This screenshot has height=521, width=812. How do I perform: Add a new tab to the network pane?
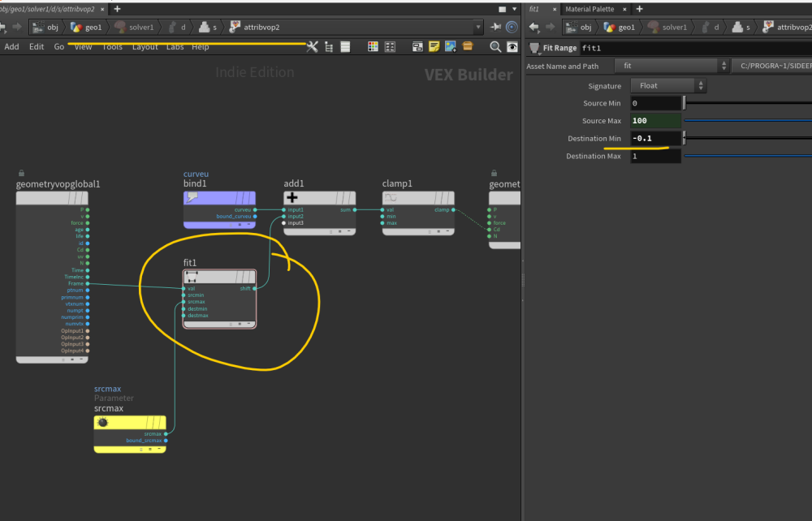pos(117,9)
